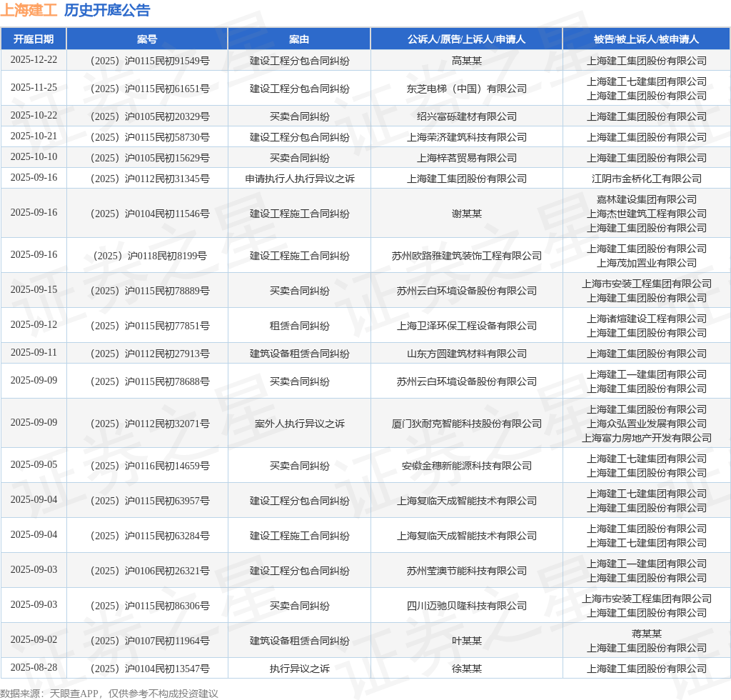The width and height of the screenshot is (731, 700).
Task: Click date cell 2025-10-21
Action: pyautogui.click(x=34, y=136)
